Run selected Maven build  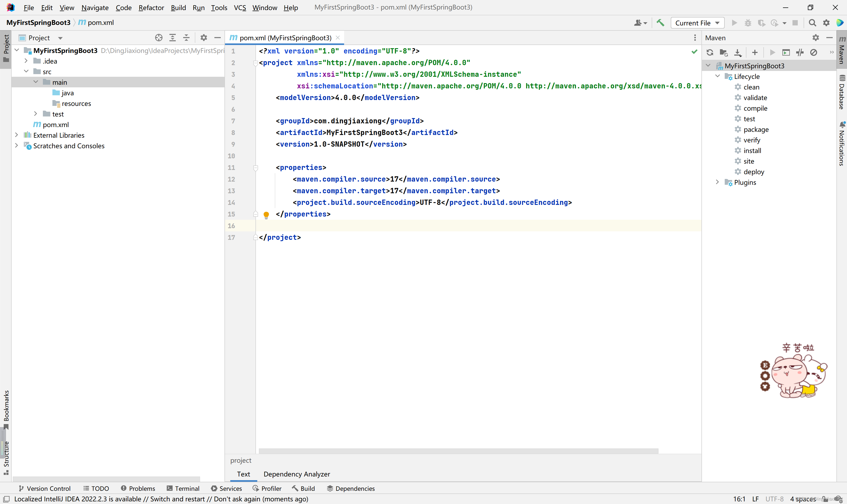[772, 52]
